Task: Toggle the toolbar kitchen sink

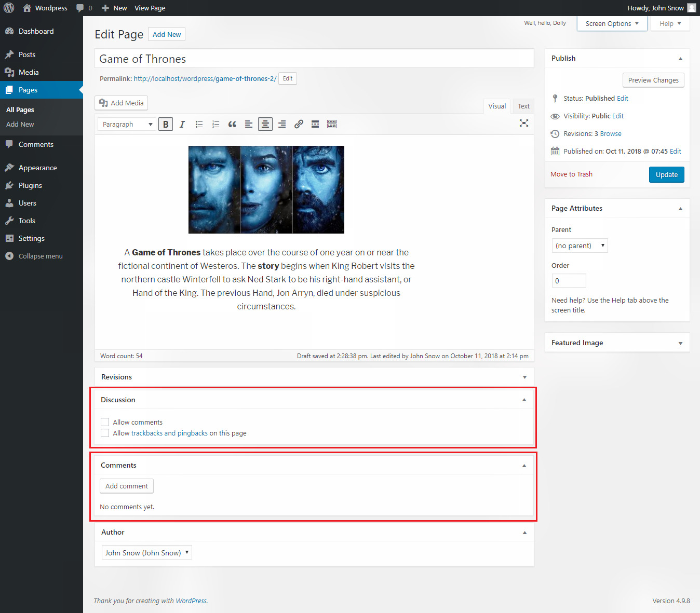Action: point(332,124)
